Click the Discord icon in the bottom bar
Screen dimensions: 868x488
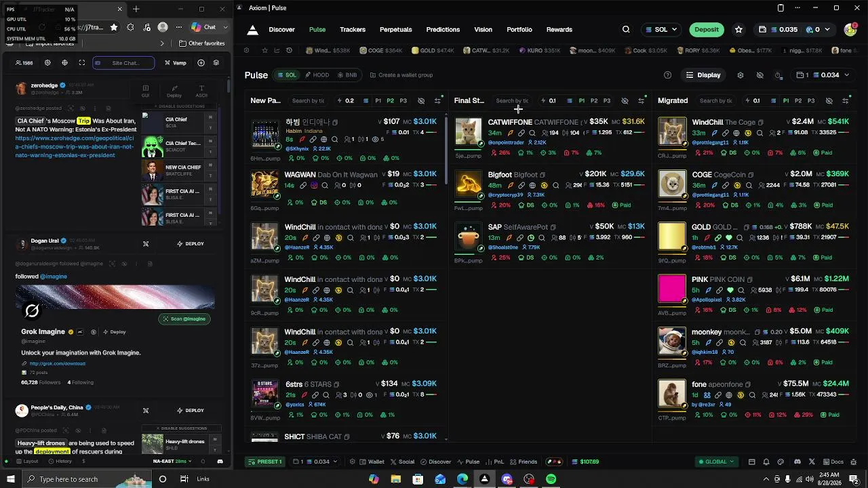tap(798, 462)
